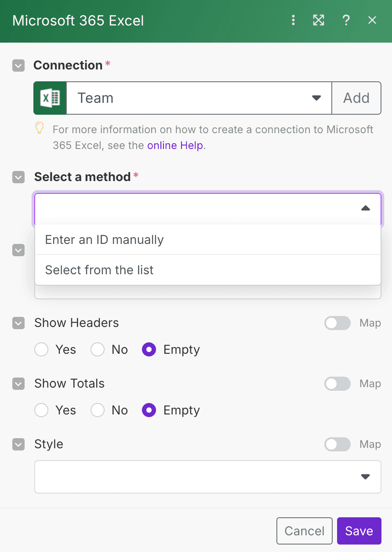This screenshot has width=392, height=552.
Task: Collapse the Style field chevron icon
Action: (18, 445)
